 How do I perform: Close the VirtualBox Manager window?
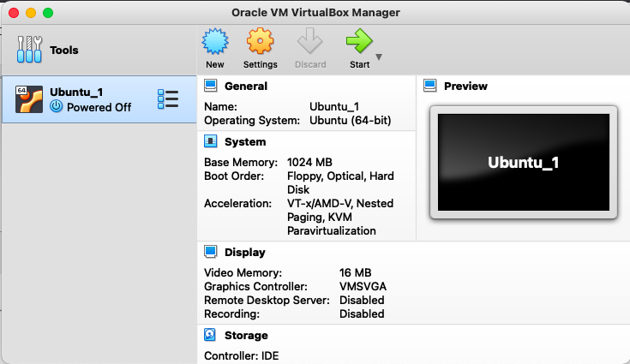tap(14, 13)
